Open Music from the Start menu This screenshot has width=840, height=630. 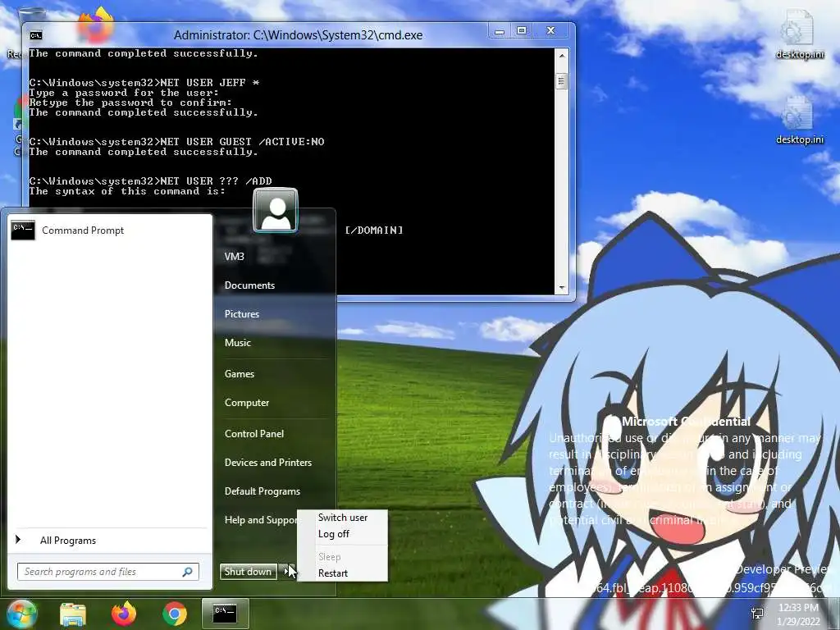[x=238, y=343]
